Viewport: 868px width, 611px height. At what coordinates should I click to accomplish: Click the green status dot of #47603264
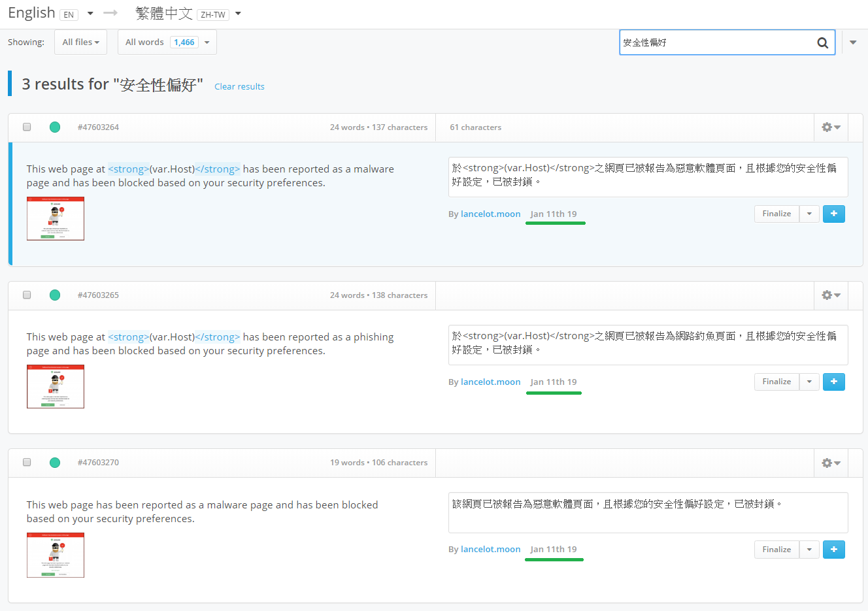click(x=55, y=127)
